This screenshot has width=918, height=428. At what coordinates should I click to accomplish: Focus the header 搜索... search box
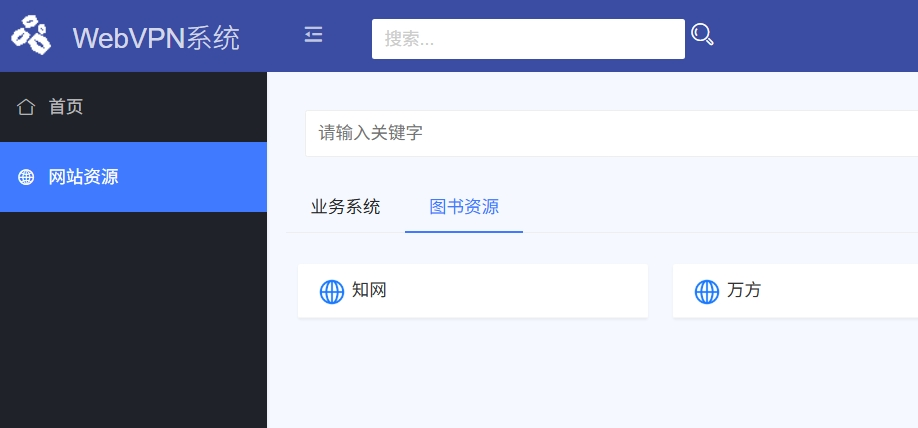pyautogui.click(x=528, y=39)
